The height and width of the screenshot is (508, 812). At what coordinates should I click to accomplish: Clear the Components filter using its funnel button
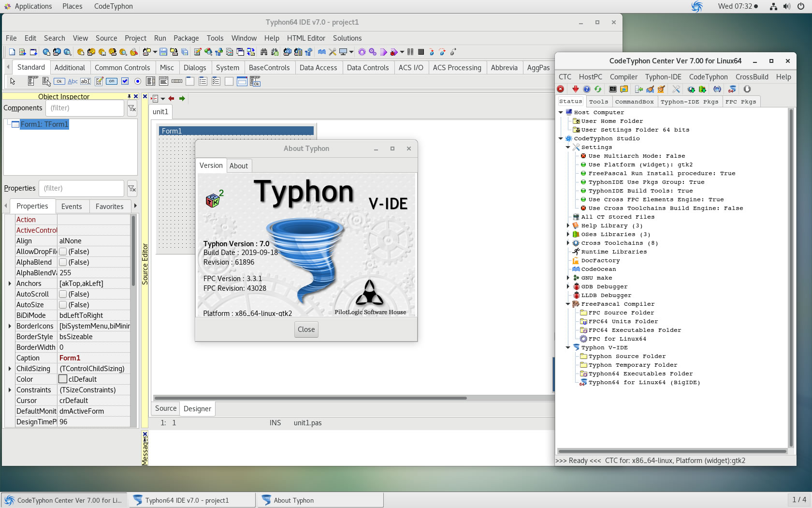(132, 108)
